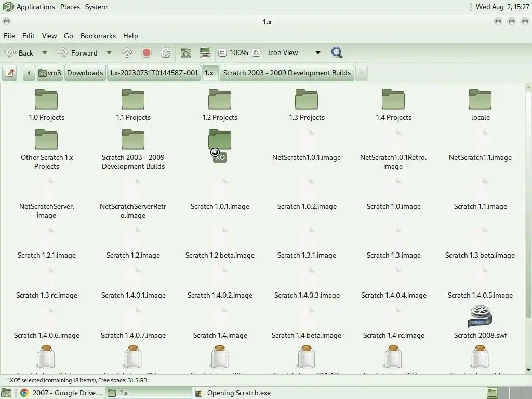Click the show desktop icon in taskbar

(x=6, y=393)
